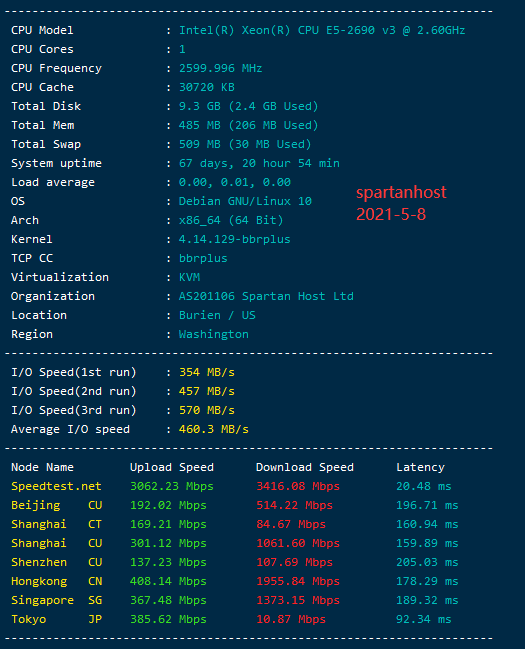Click the Average I/O speed value
This screenshot has height=649, width=525.
(x=214, y=429)
